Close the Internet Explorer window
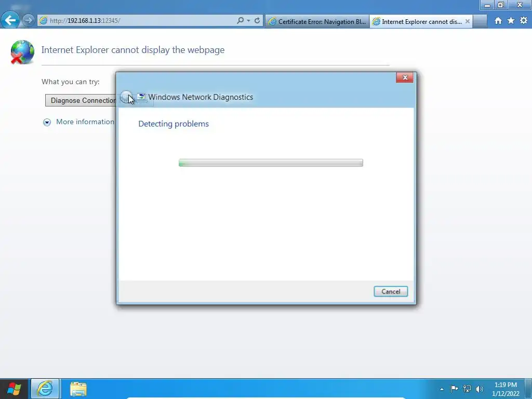Screen dimensions: 532x399 coord(520,5)
